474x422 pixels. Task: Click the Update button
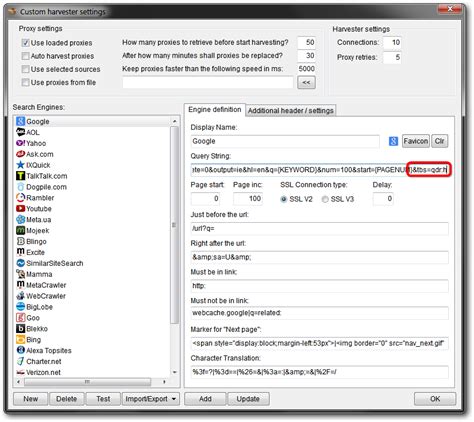click(248, 399)
